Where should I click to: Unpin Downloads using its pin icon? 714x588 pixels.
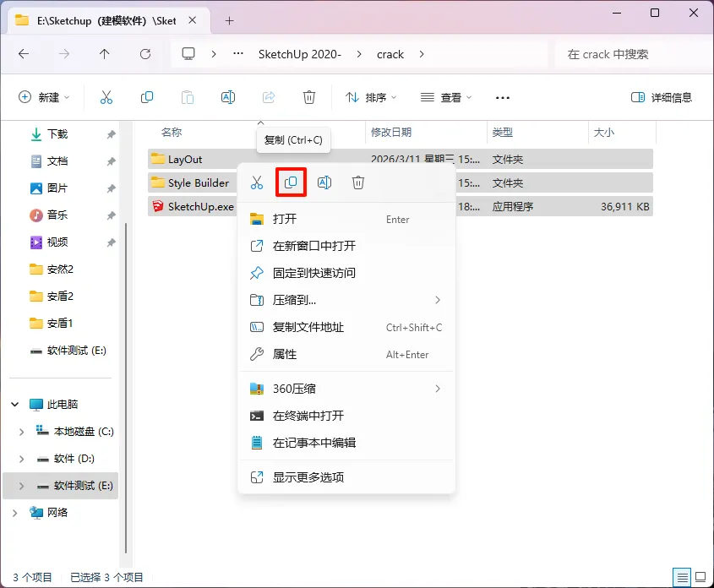click(x=111, y=134)
